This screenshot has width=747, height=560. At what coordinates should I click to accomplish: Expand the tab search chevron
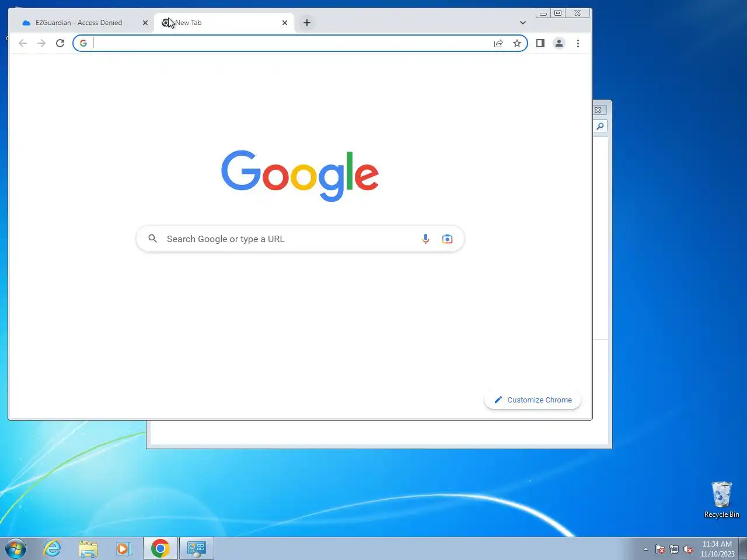click(523, 23)
